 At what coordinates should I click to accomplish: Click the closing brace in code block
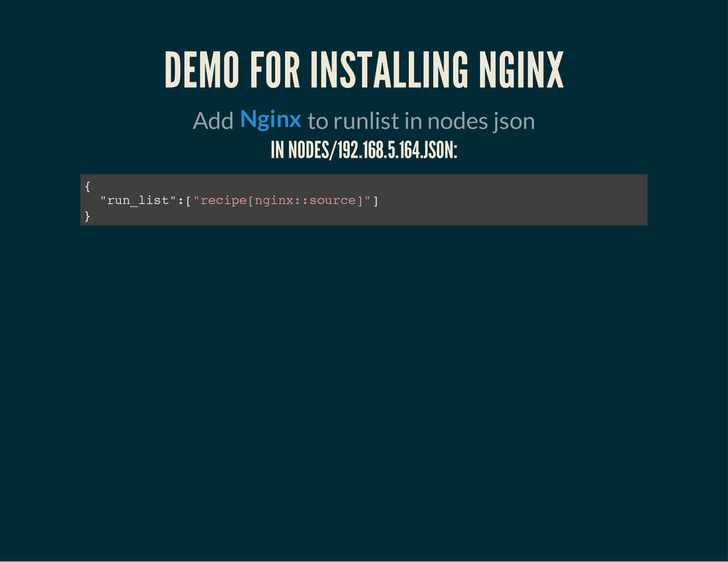[x=87, y=216]
